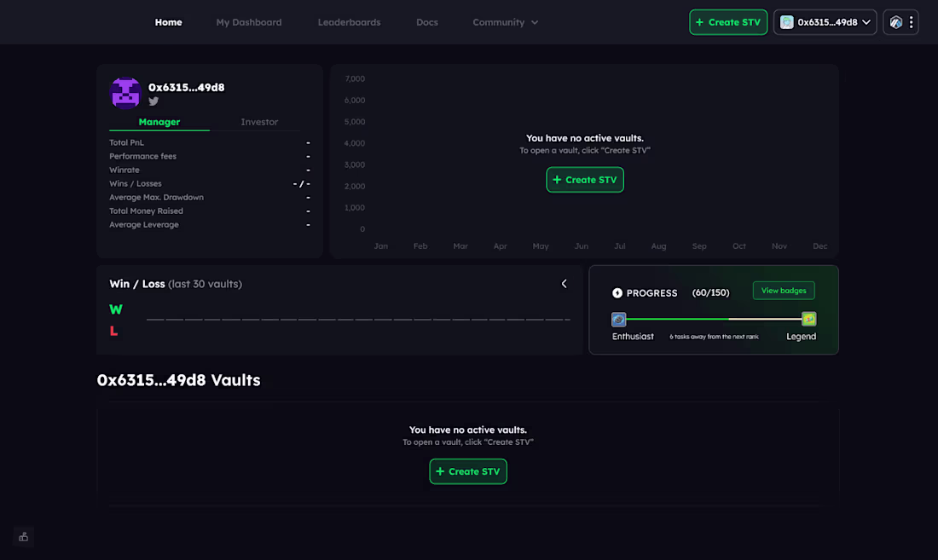Select the Home navigation link
The height and width of the screenshot is (560, 938).
pos(168,22)
